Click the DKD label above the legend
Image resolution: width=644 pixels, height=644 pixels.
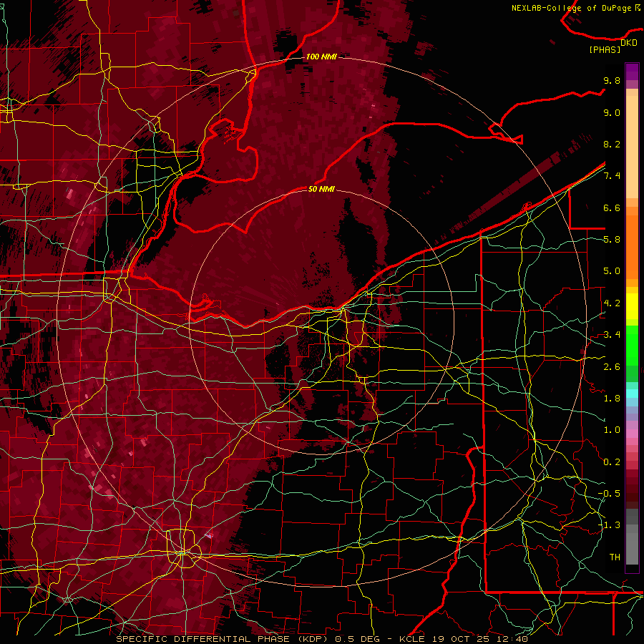pyautogui.click(x=629, y=42)
